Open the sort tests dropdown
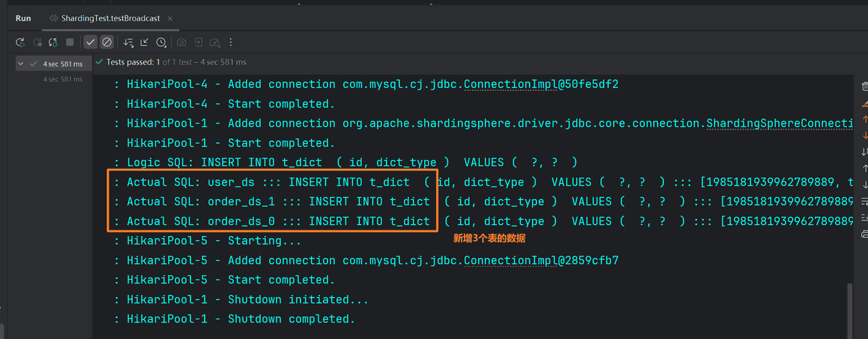The width and height of the screenshot is (868, 339). (128, 42)
